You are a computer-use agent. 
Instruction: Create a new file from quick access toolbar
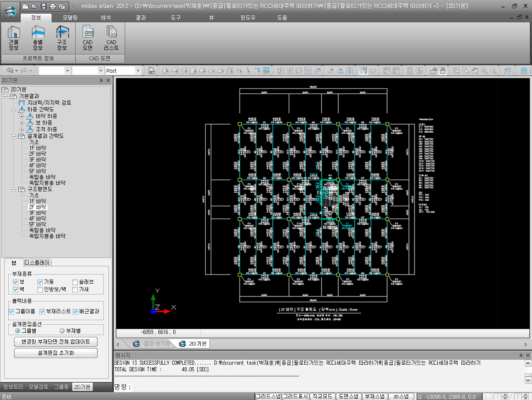click(x=25, y=6)
